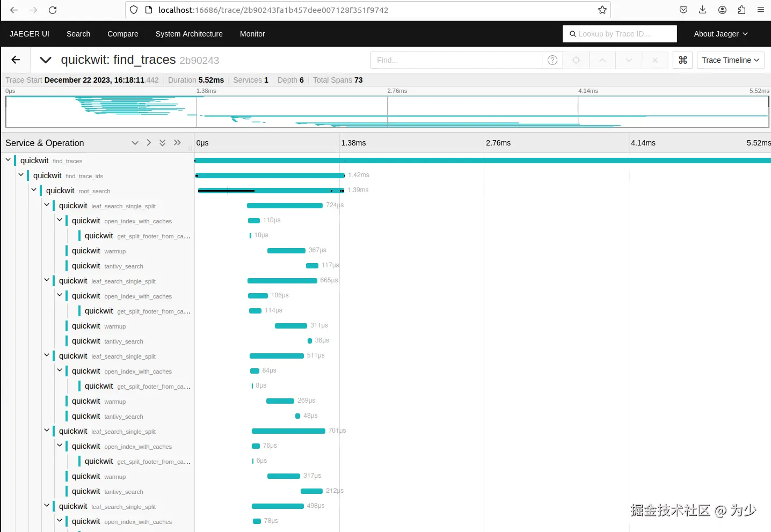Screen dimensions: 771x532
Task: Click the find_traces full-width span bar
Action: click(483, 161)
